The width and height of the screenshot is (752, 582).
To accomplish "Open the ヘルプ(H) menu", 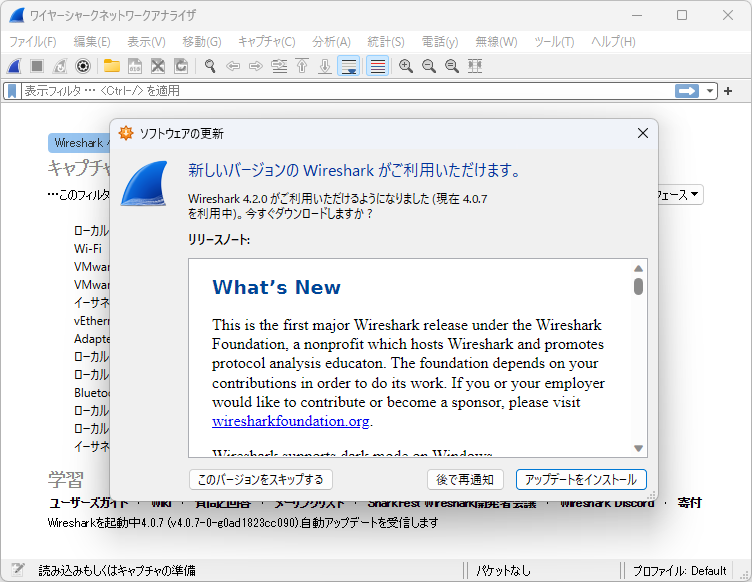I will [x=613, y=42].
